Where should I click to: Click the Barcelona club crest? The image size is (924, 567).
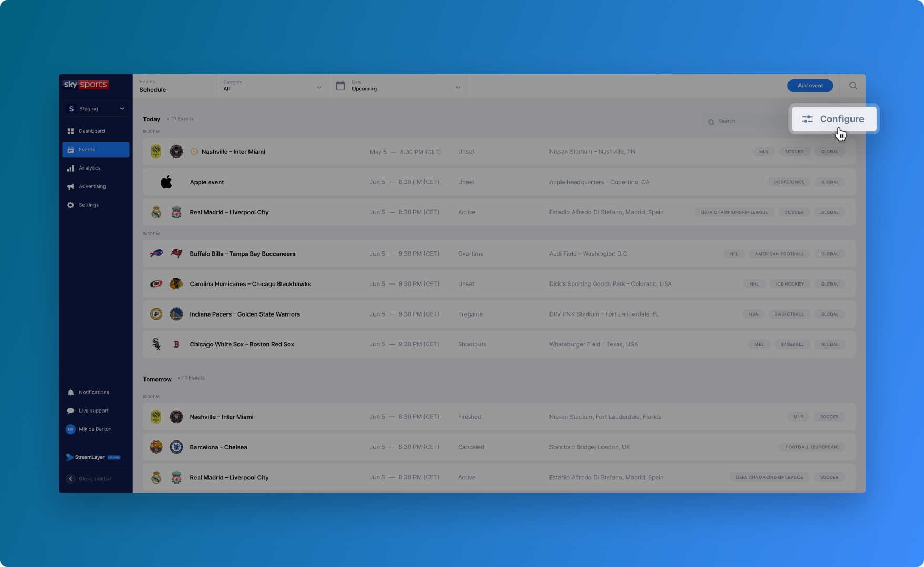click(x=156, y=447)
